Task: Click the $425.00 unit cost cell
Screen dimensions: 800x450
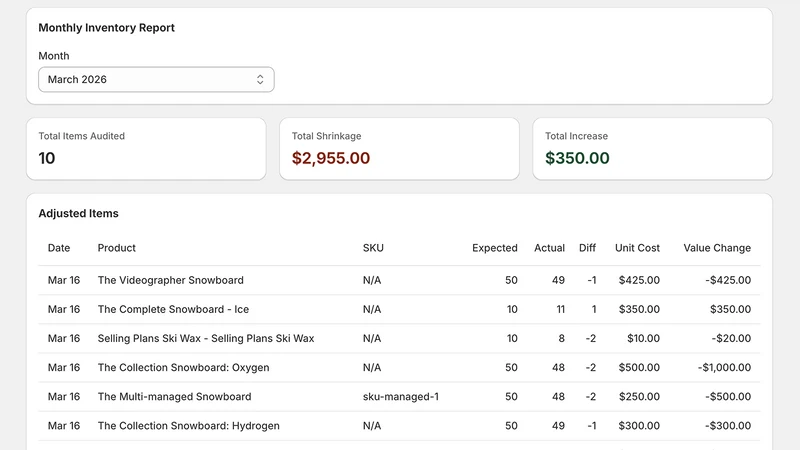Action: click(x=639, y=280)
